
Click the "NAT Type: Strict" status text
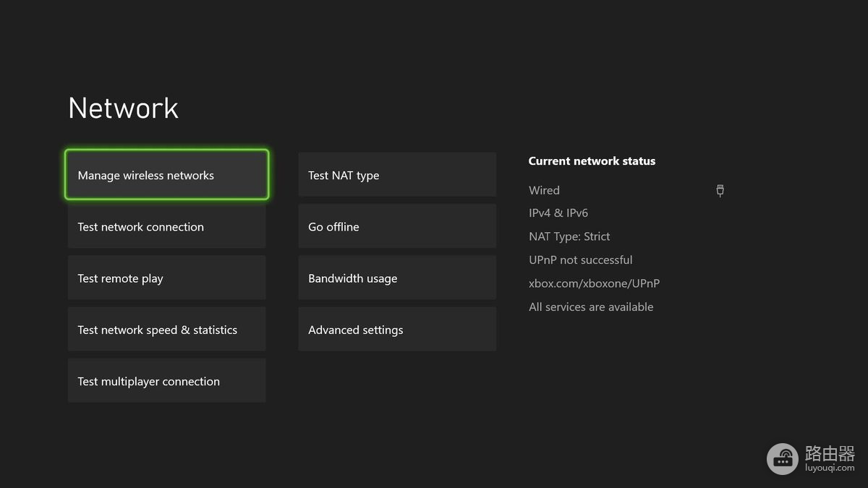[569, 236]
